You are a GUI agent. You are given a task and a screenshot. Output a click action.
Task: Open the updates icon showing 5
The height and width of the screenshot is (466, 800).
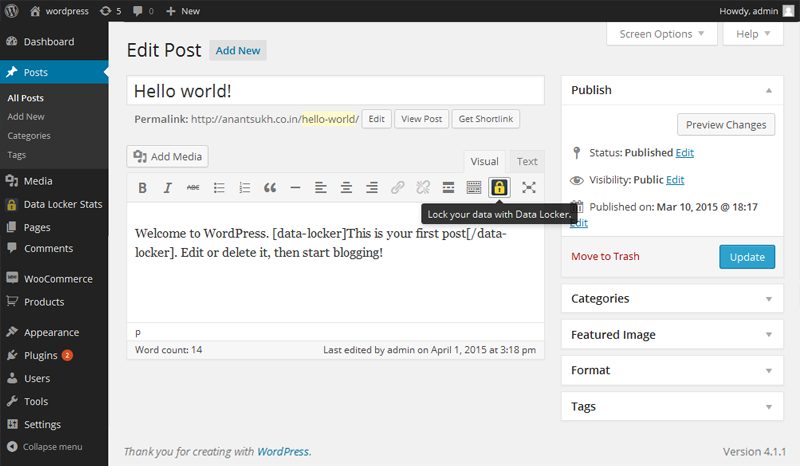click(x=111, y=11)
